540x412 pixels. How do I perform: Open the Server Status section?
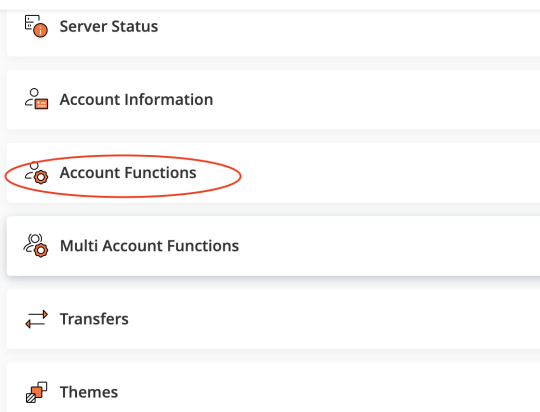click(x=109, y=27)
